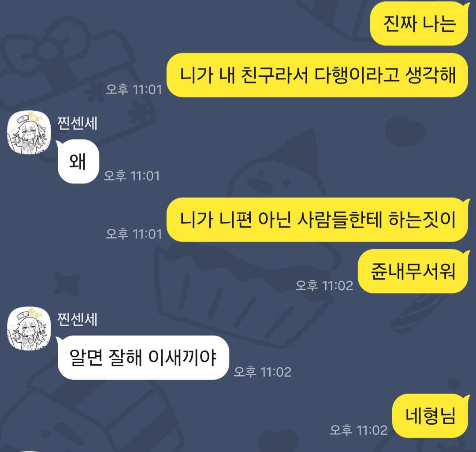Tap the partially visible avatar at bottom edge

coord(29,451)
